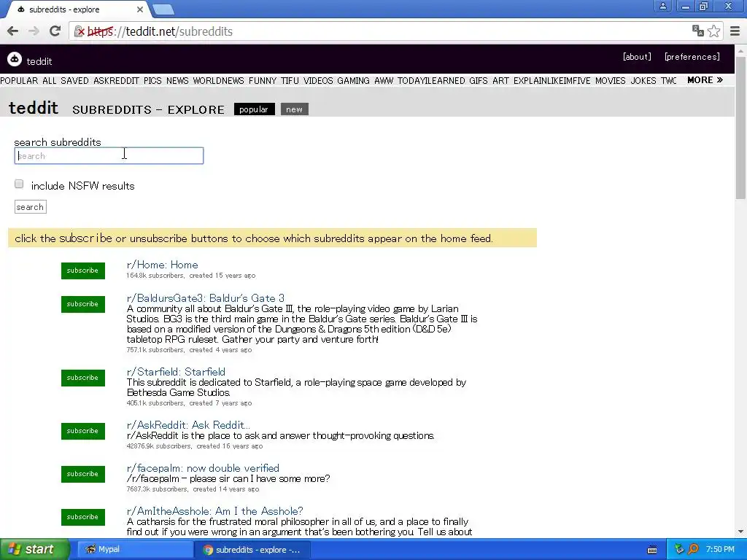Click the address bar URL
The height and width of the screenshot is (560, 747).
[x=160, y=31]
